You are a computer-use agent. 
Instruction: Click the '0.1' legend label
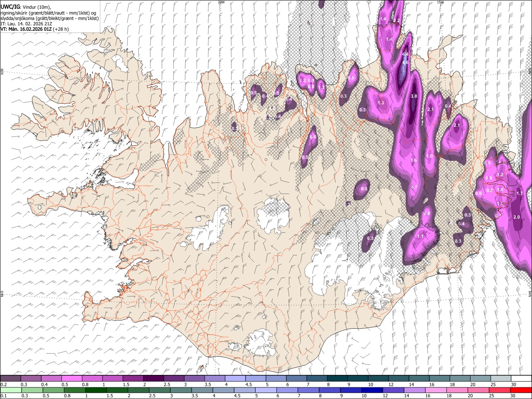pos(4,396)
